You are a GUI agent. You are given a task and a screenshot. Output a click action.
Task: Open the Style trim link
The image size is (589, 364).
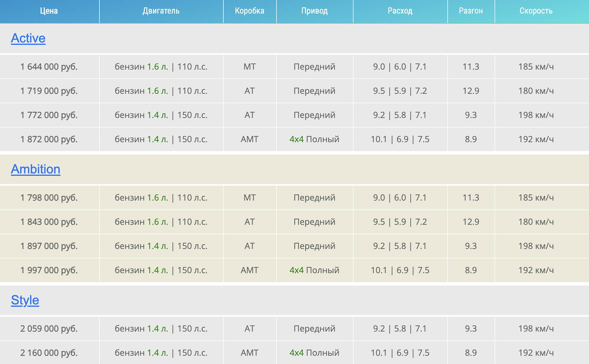pos(25,300)
